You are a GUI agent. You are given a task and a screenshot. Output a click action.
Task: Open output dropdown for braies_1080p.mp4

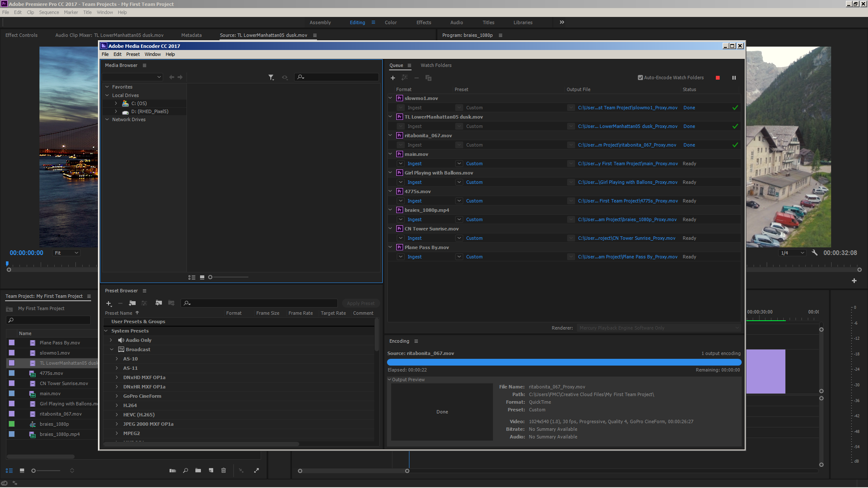(571, 220)
